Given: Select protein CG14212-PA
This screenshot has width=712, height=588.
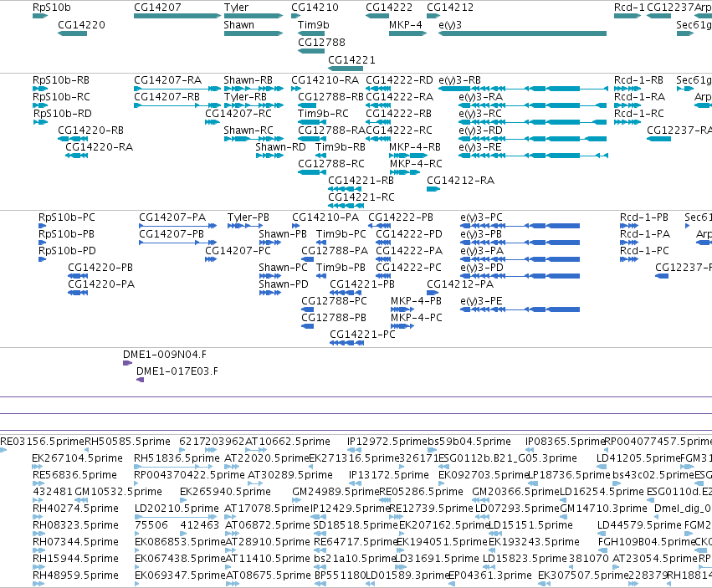Looking at the screenshot, I should (460, 284).
